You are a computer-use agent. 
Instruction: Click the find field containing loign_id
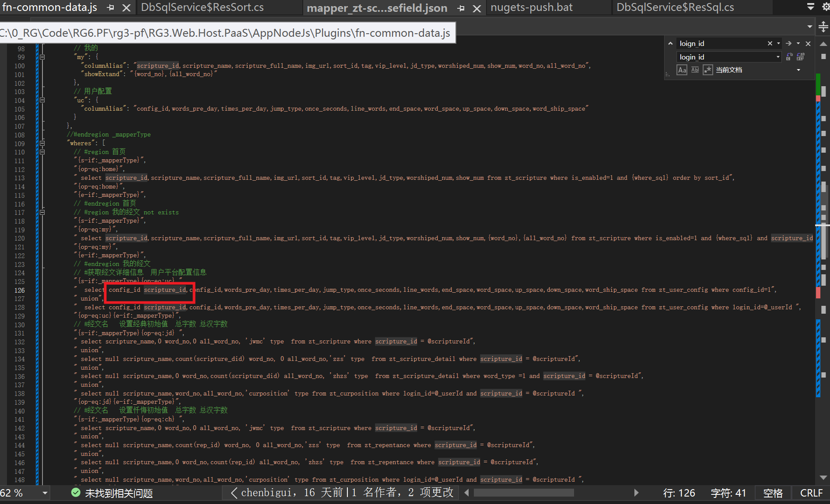point(721,43)
